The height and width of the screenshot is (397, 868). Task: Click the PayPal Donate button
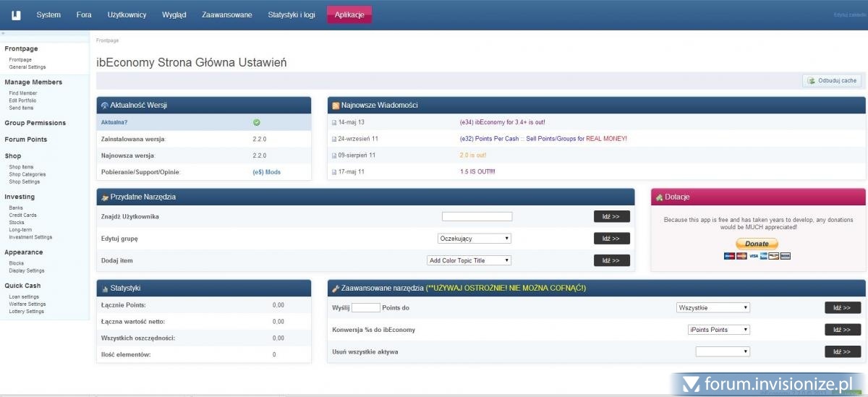[x=757, y=244]
